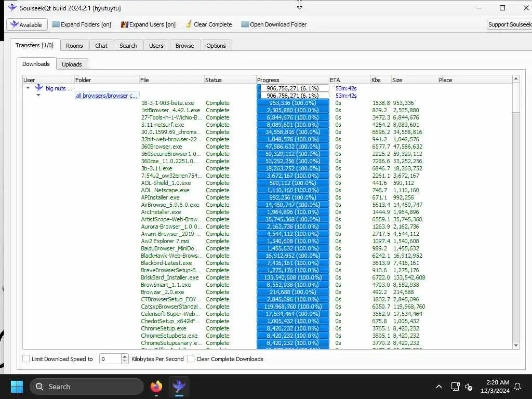Open the Browse tab
532x399 pixels.
pyautogui.click(x=184, y=46)
